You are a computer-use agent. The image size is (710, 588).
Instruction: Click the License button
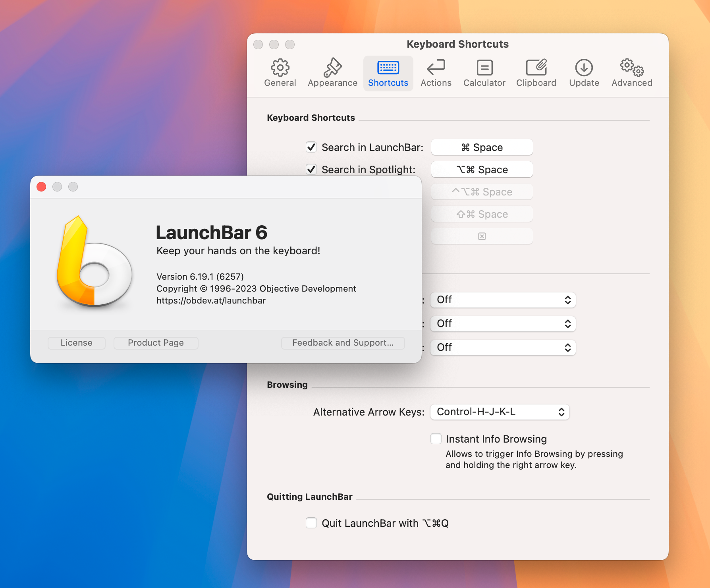click(x=77, y=343)
